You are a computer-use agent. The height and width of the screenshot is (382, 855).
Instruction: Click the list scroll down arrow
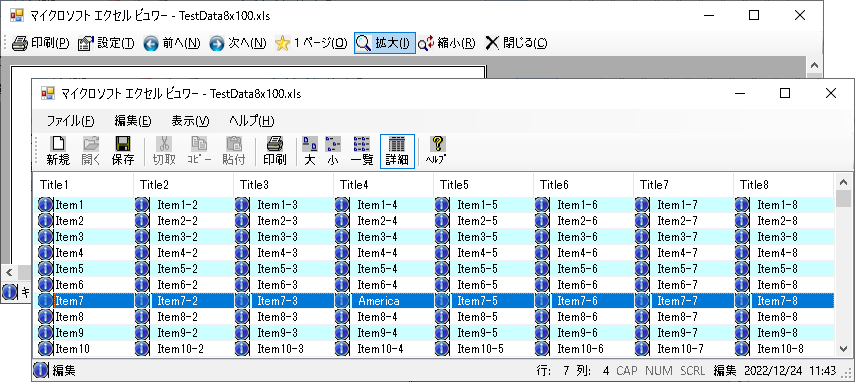[x=843, y=349]
